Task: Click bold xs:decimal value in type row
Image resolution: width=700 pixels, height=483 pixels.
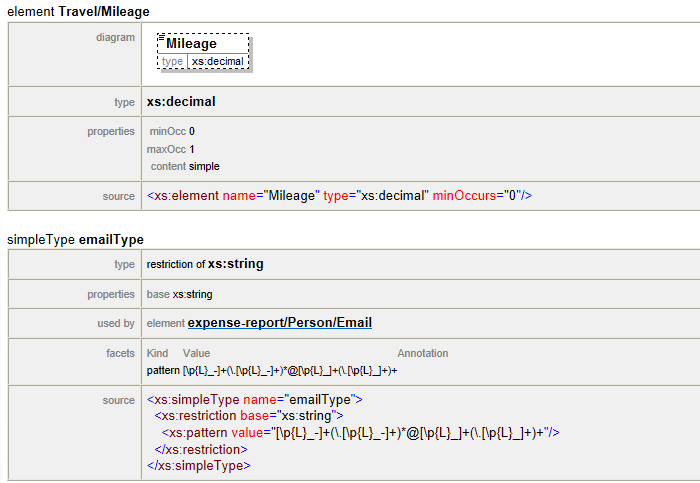Action: (x=181, y=102)
